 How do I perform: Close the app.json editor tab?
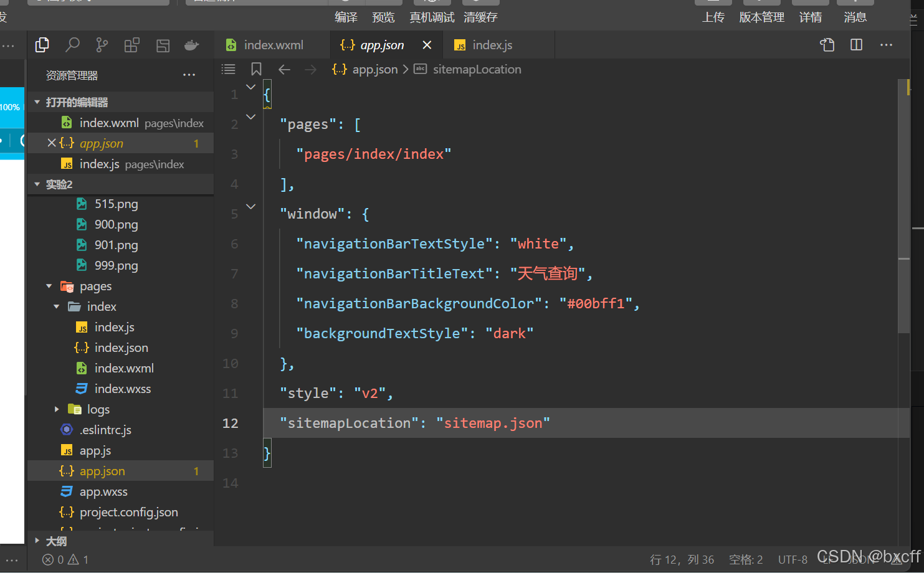[427, 45]
